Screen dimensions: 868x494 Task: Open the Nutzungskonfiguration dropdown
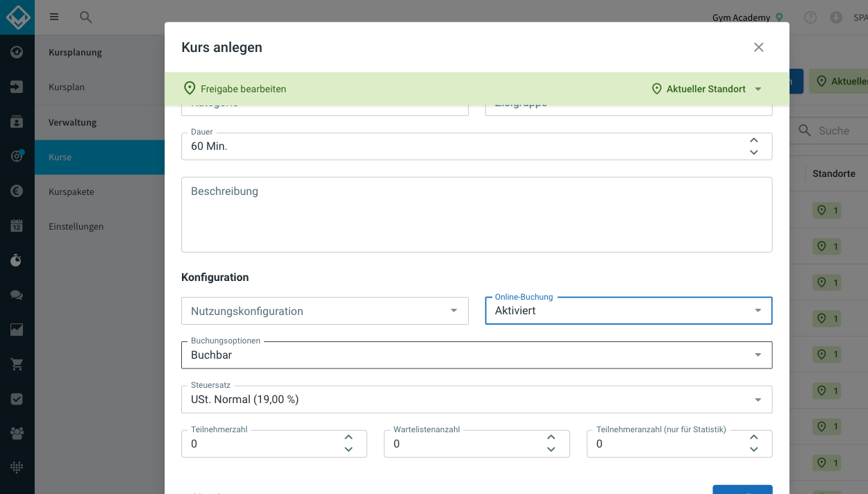[325, 311]
